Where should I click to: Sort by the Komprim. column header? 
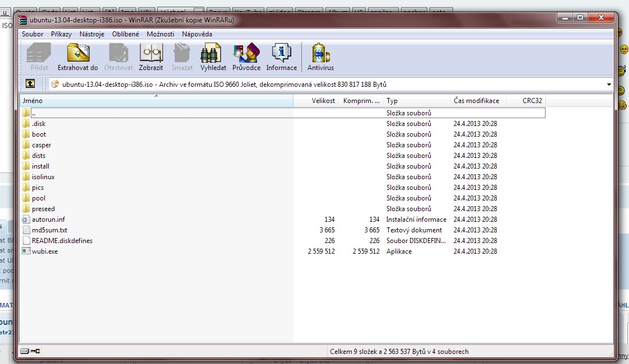pyautogui.click(x=361, y=101)
